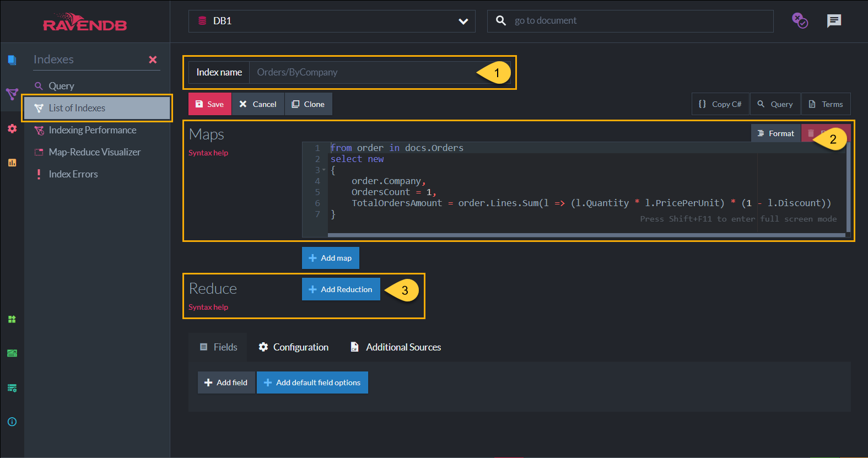Switch to Additional Sources tab
The width and height of the screenshot is (868, 458).
[396, 347]
